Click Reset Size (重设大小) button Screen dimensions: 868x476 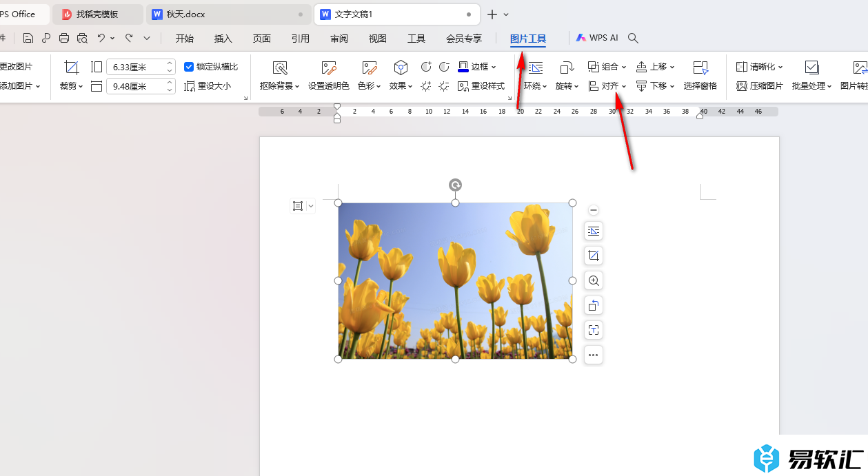[208, 86]
